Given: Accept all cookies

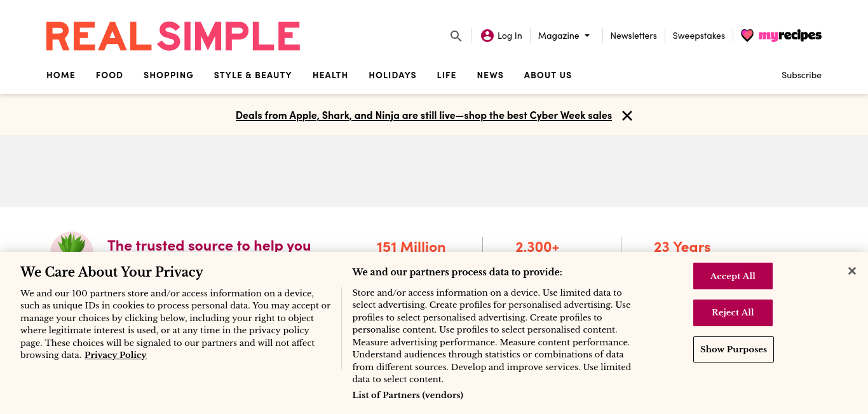Looking at the screenshot, I should pyautogui.click(x=733, y=276).
